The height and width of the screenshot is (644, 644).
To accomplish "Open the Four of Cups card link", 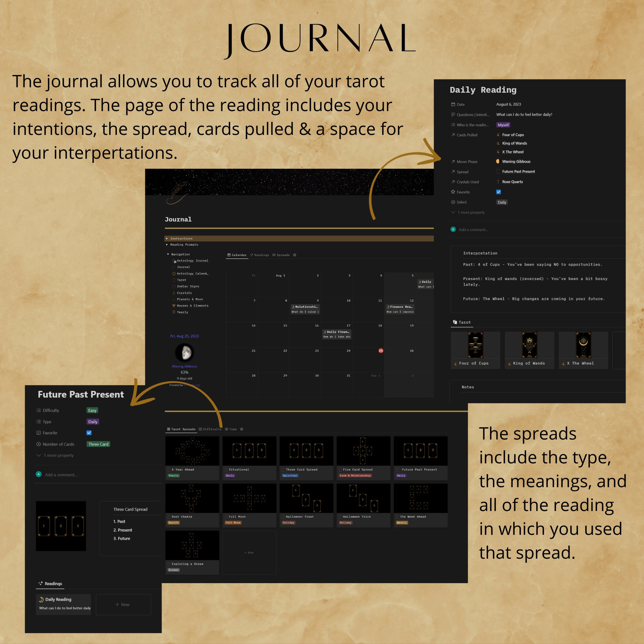I will click(513, 135).
